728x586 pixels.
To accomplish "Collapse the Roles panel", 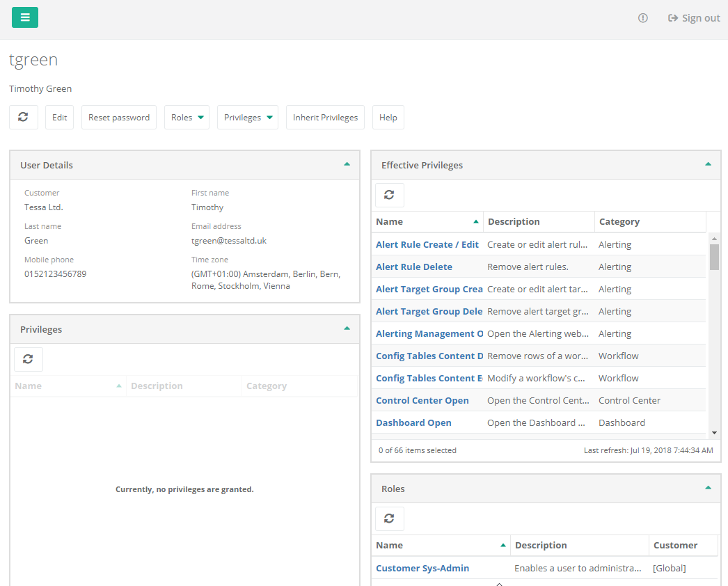I will [708, 488].
